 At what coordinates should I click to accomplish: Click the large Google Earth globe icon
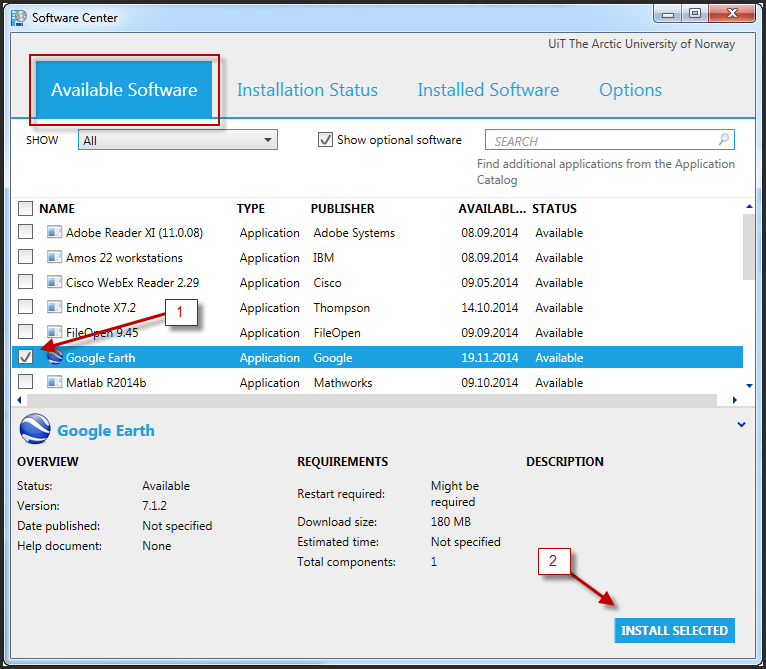click(35, 429)
